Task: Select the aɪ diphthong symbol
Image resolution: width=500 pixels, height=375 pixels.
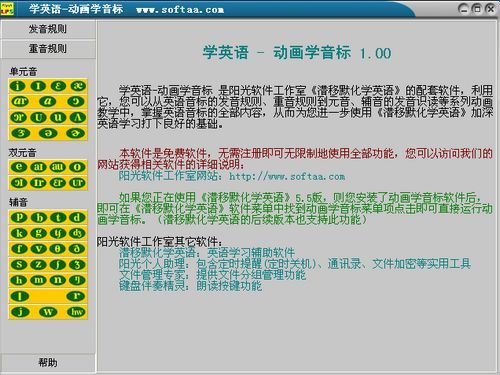Action: [x=38, y=167]
